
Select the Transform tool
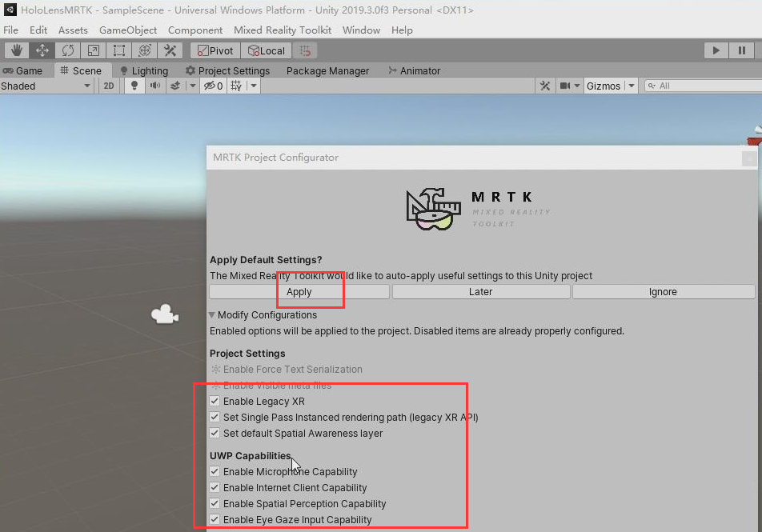(145, 50)
